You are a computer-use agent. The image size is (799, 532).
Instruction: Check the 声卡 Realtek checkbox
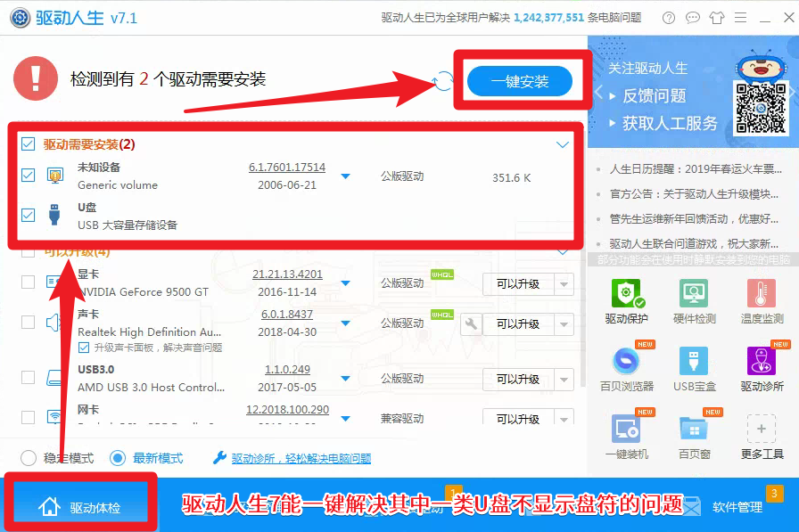tap(28, 323)
